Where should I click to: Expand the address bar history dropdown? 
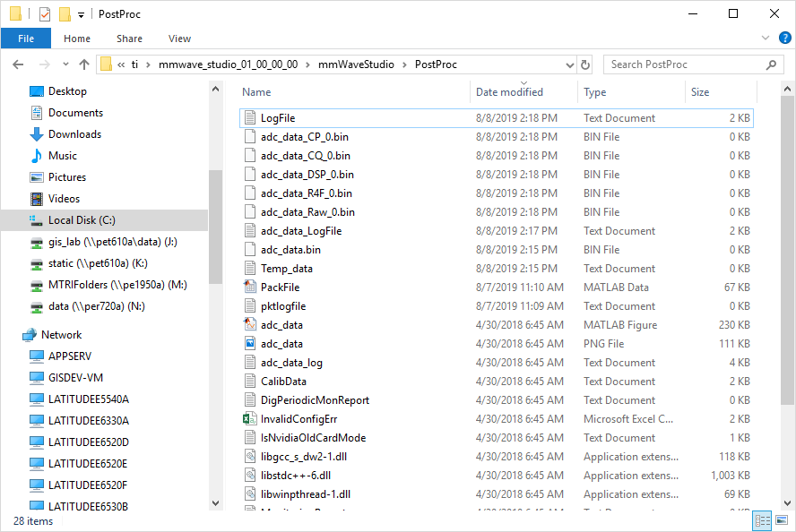coord(570,64)
